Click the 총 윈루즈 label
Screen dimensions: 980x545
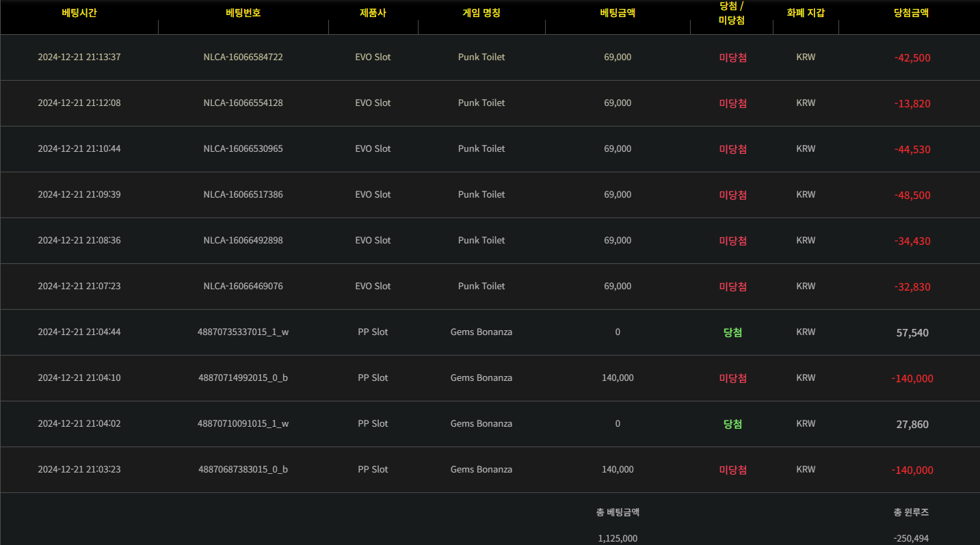pyautogui.click(x=911, y=512)
